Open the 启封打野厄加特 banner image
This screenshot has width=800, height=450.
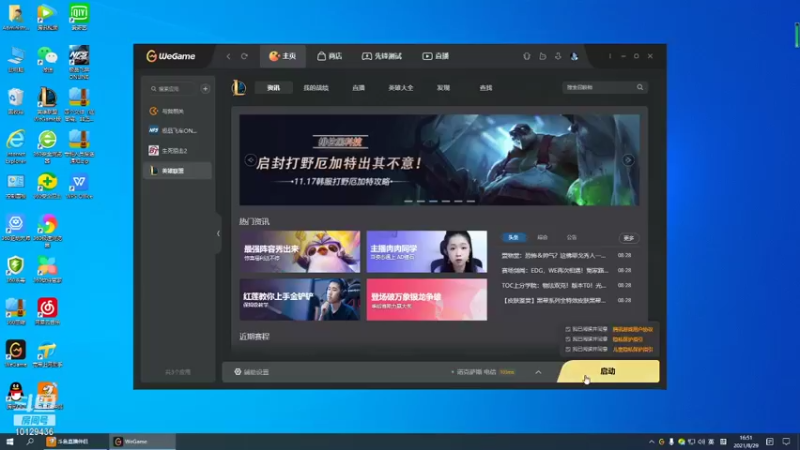point(439,160)
